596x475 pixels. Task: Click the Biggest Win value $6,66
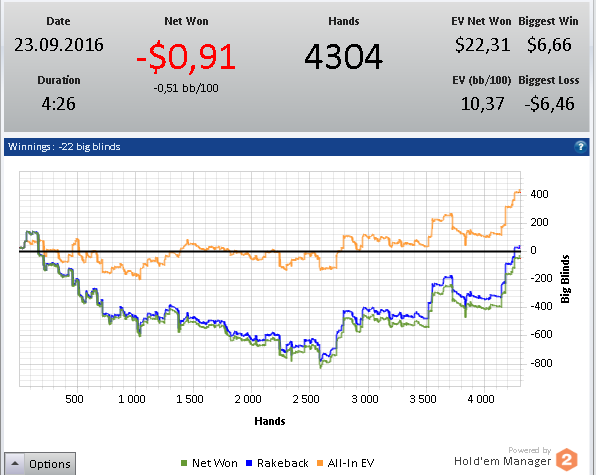click(549, 45)
